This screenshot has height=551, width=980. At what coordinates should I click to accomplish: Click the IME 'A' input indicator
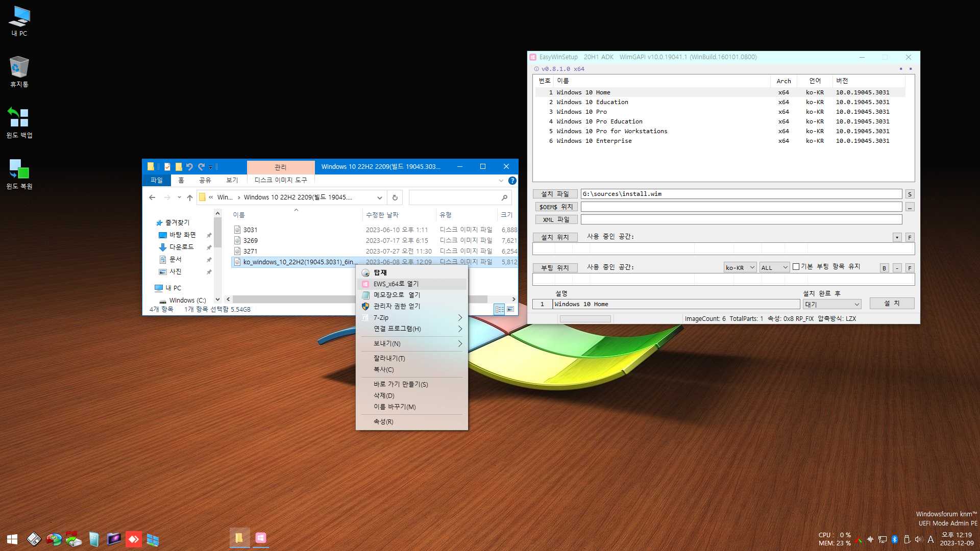[930, 539]
